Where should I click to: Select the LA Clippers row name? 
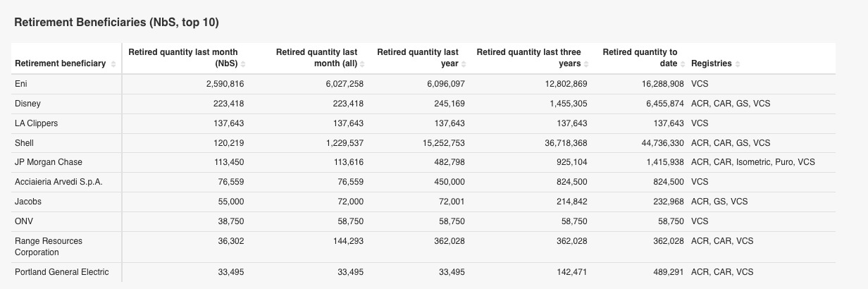(36, 123)
